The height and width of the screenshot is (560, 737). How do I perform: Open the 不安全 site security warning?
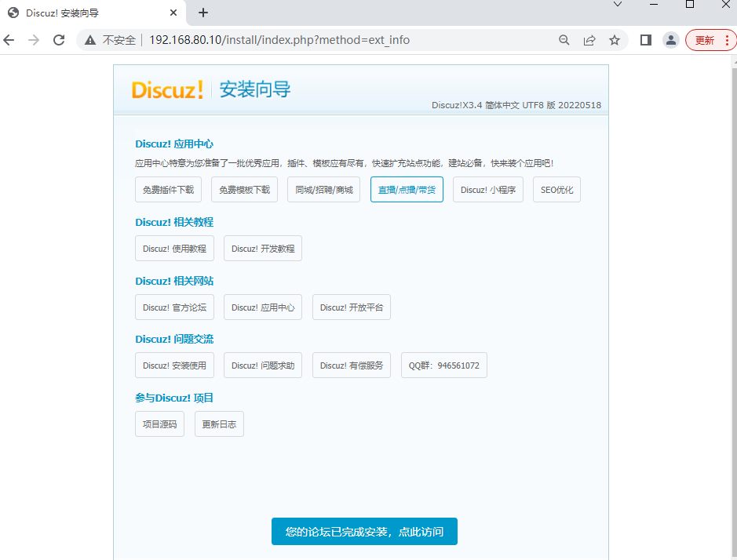[x=111, y=40]
